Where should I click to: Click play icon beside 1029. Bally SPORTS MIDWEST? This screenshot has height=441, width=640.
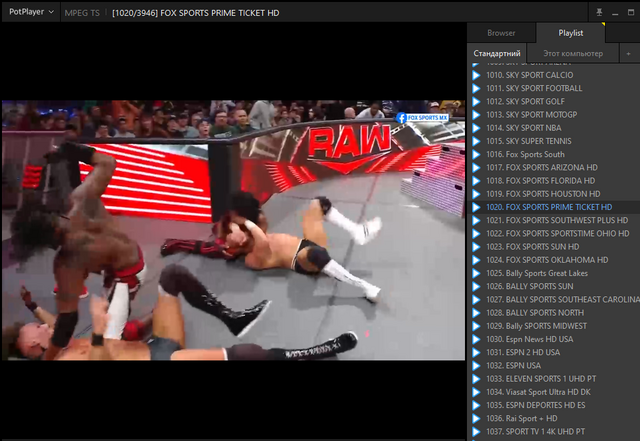coord(476,326)
